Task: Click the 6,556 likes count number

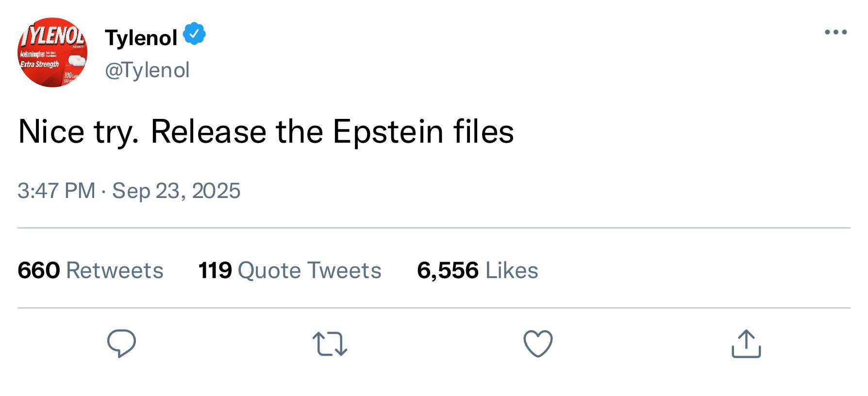Action: [x=448, y=270]
